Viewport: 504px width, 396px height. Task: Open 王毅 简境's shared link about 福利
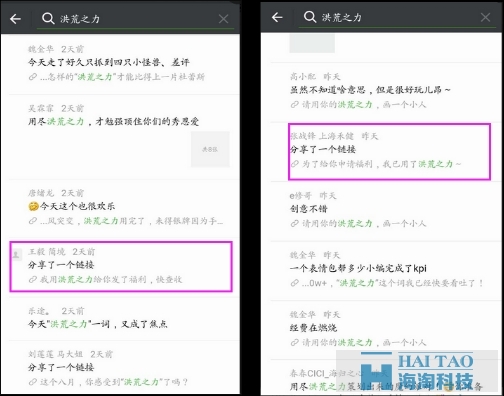(x=121, y=266)
